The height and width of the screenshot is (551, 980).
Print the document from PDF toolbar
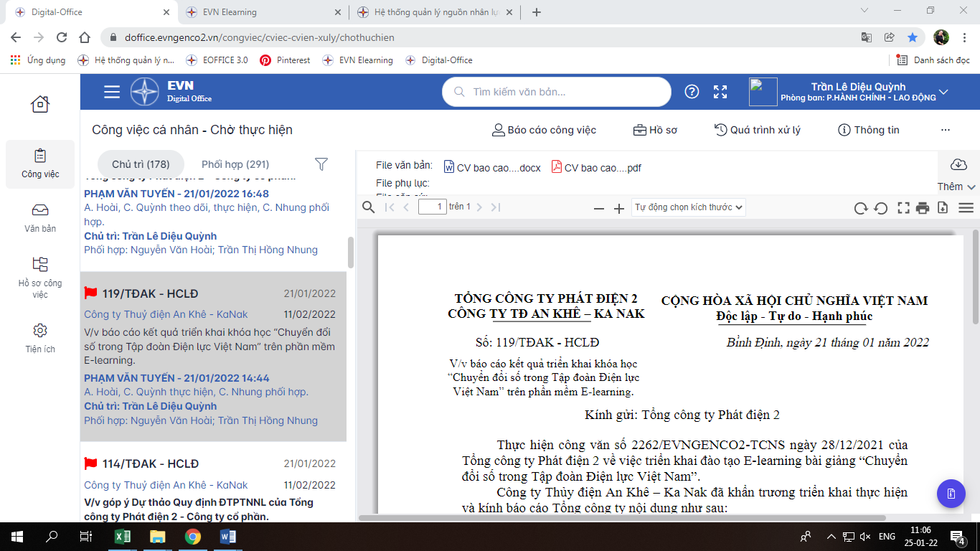(923, 208)
